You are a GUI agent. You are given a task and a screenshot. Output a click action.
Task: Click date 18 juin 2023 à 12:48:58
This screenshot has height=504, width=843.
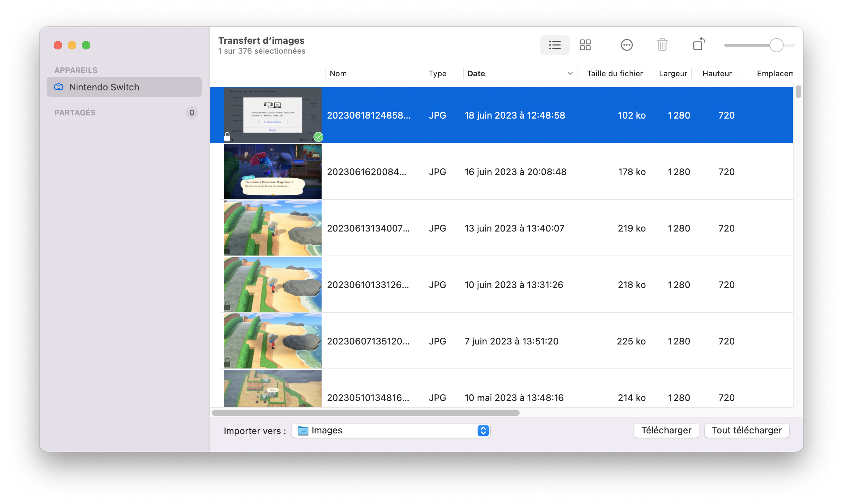pos(515,115)
